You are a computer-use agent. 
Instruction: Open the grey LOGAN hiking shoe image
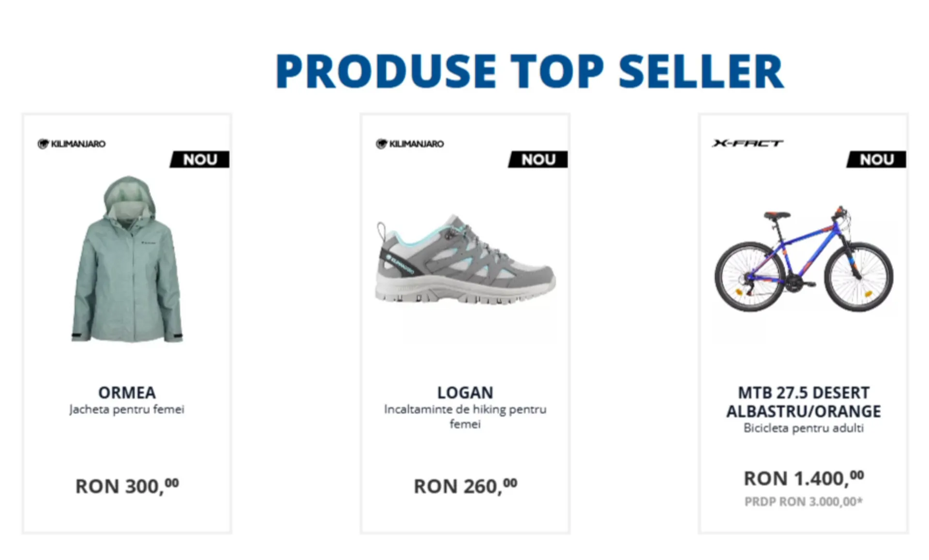click(x=465, y=261)
